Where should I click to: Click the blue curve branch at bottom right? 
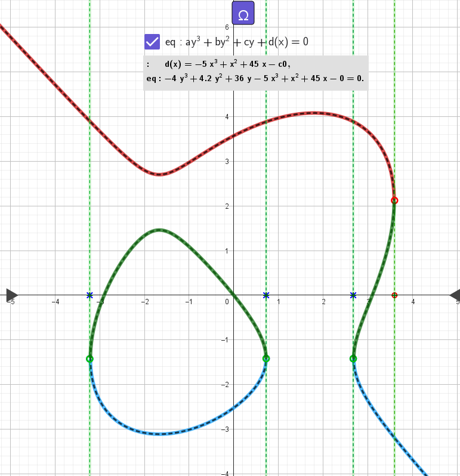(x=406, y=453)
